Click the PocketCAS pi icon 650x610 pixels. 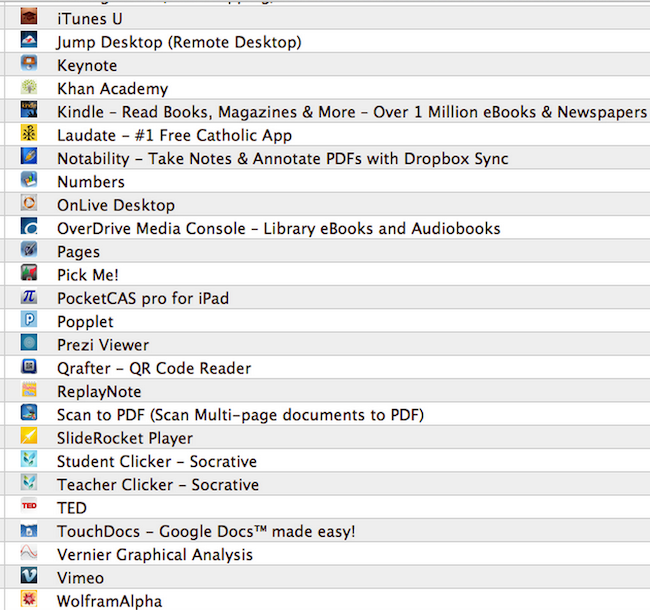point(29,296)
